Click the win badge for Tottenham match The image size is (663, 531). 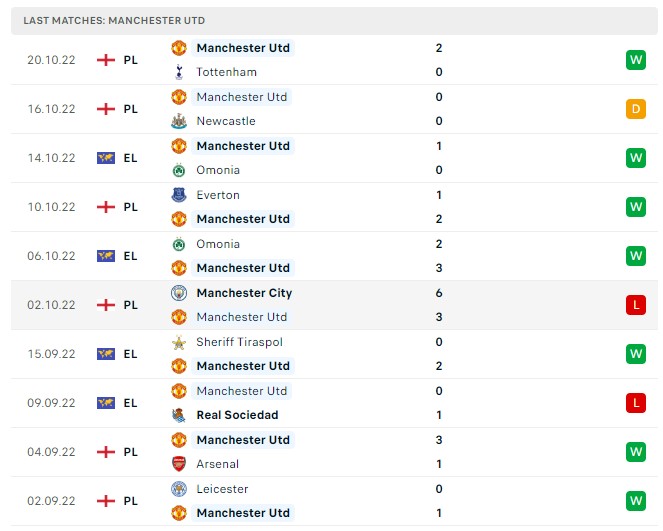coord(636,60)
